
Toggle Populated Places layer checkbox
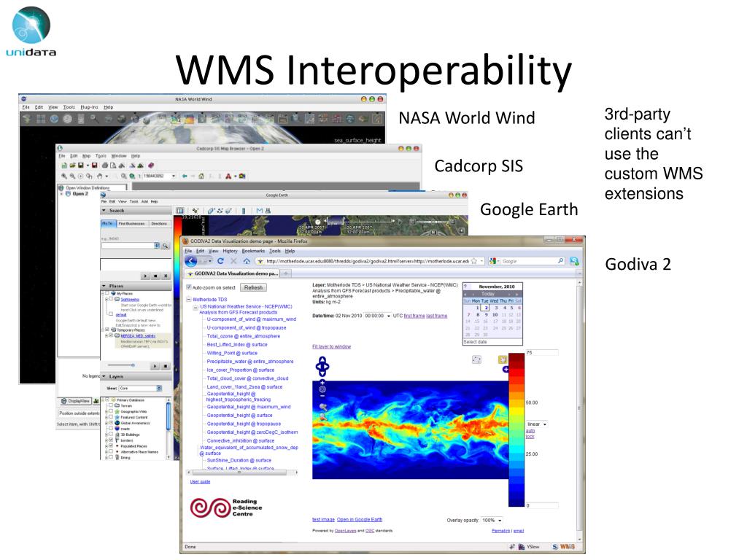(111, 446)
